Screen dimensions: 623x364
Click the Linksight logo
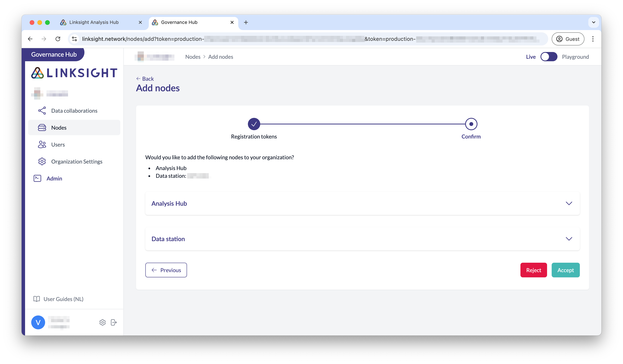pyautogui.click(x=74, y=73)
